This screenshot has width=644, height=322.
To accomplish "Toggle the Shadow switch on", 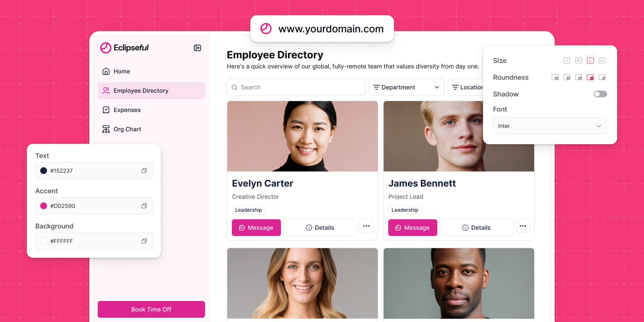I will (x=600, y=94).
